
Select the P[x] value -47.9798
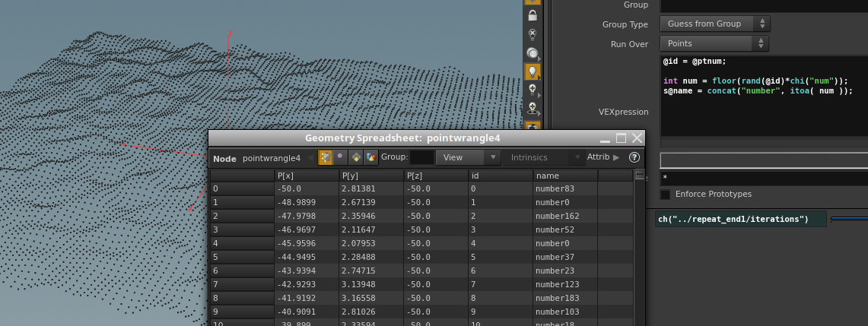point(307,216)
